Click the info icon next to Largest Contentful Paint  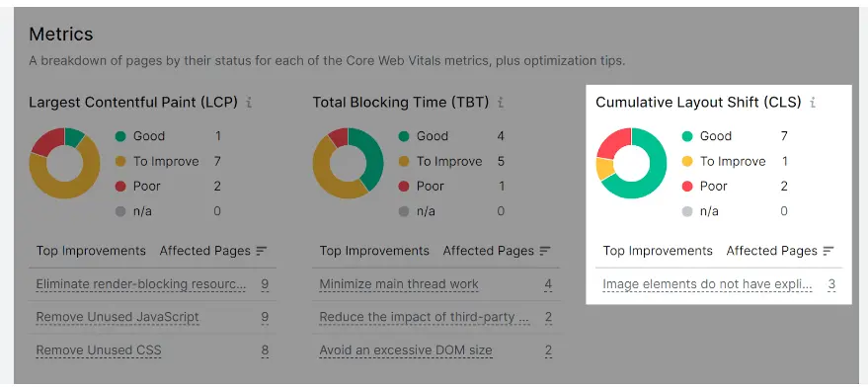[249, 103]
